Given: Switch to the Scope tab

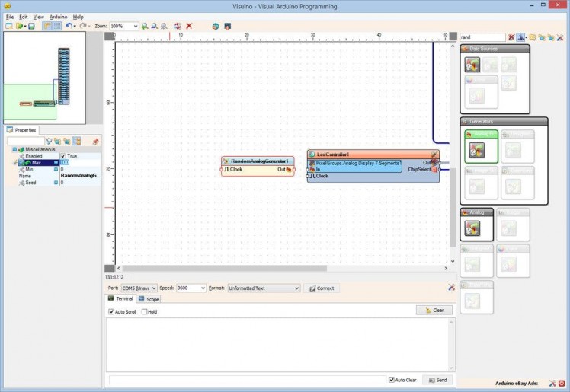Looking at the screenshot, I should pyautogui.click(x=149, y=299).
